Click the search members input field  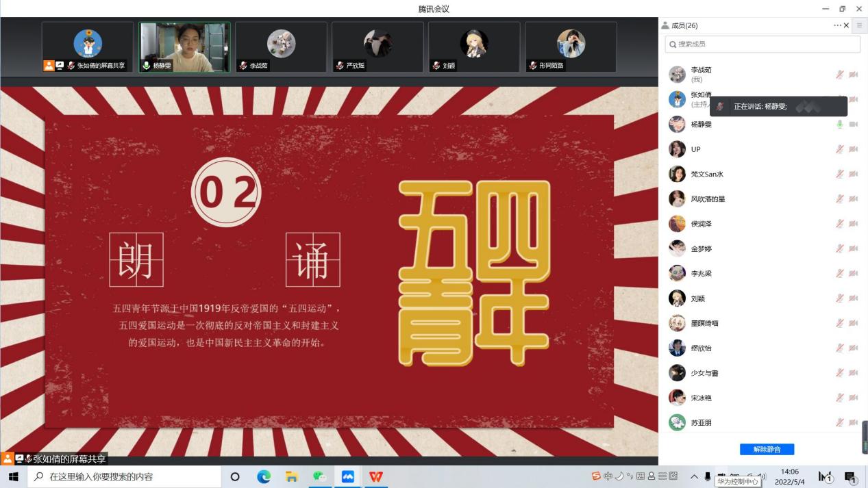pyautogui.click(x=762, y=44)
